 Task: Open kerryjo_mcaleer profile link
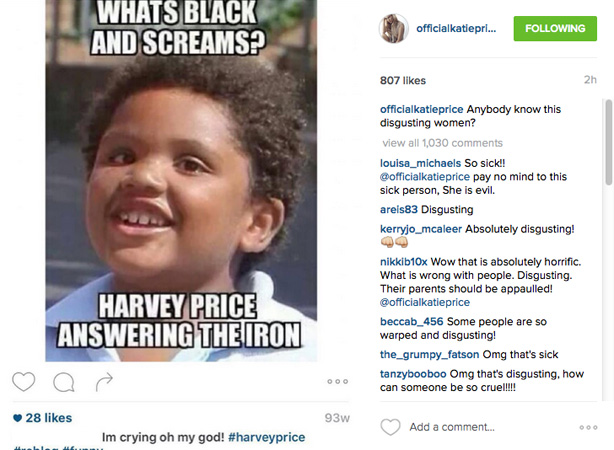pos(421,229)
